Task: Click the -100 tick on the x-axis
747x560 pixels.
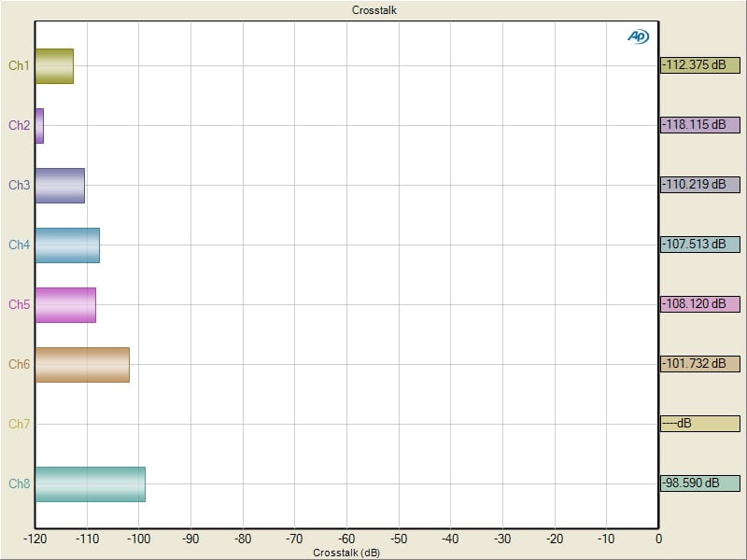Action: click(x=138, y=539)
